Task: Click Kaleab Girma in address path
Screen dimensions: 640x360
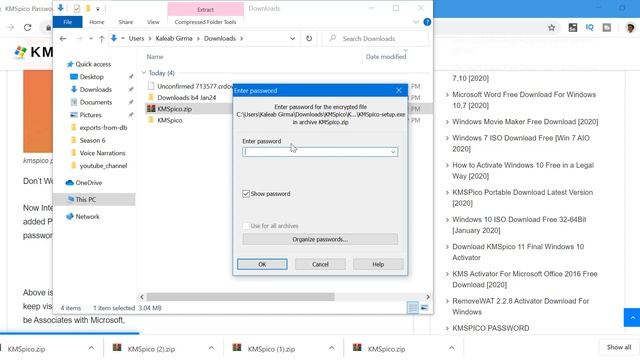Action: tap(174, 38)
